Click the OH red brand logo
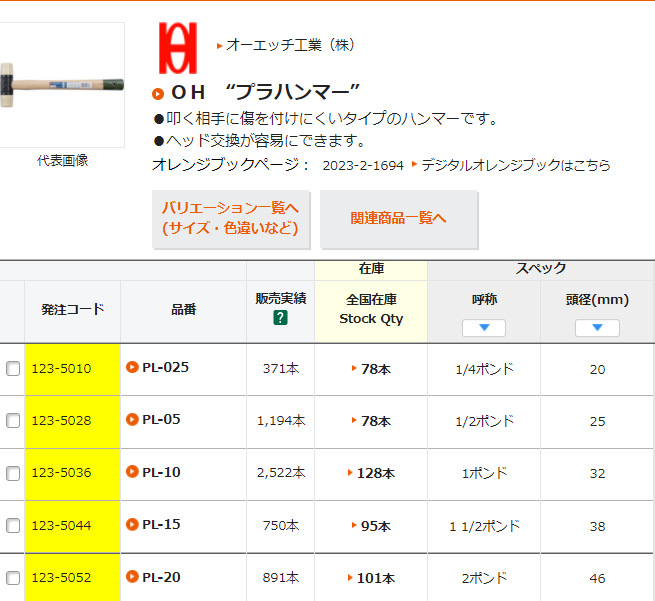The width and height of the screenshot is (655, 601). [178, 48]
